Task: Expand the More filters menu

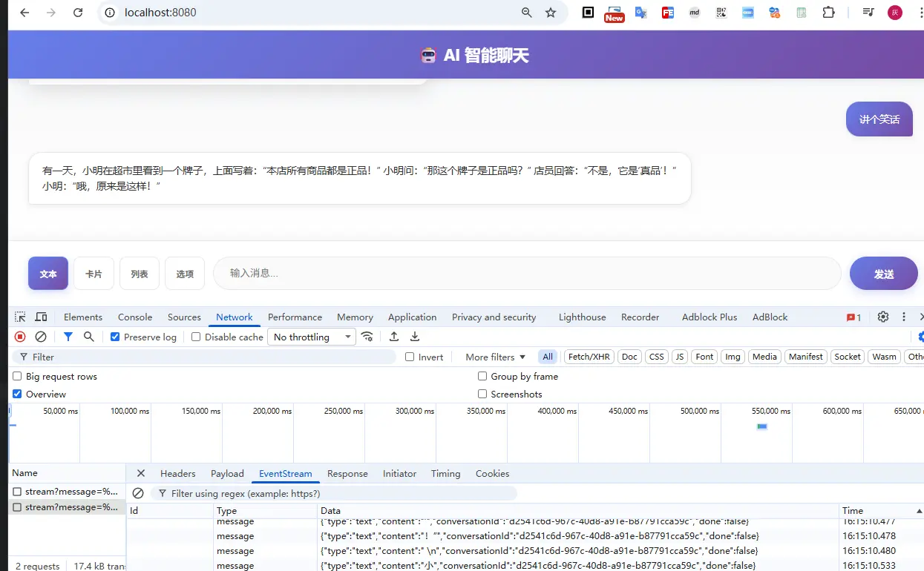Action: click(493, 357)
